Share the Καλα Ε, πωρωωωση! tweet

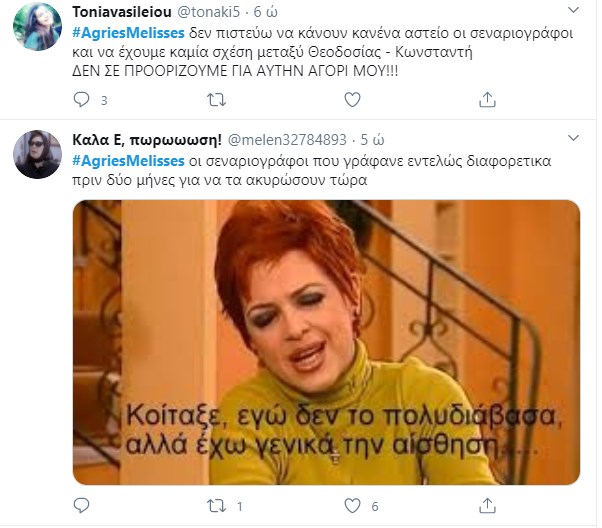click(x=487, y=506)
